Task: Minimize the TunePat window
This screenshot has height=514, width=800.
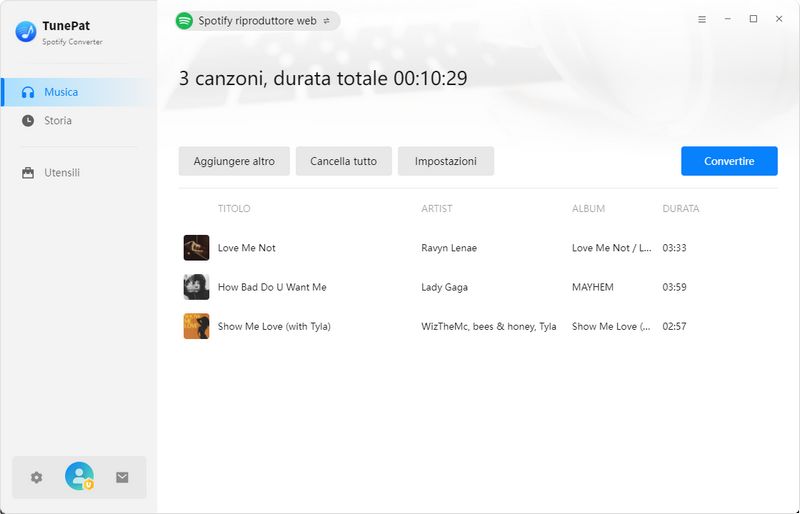Action: point(728,19)
